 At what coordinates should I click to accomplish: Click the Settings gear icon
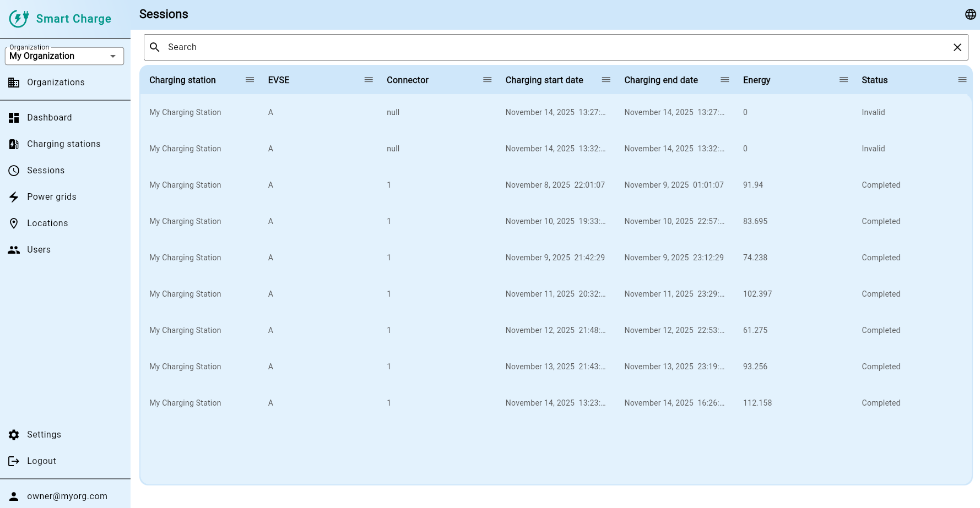click(14, 434)
